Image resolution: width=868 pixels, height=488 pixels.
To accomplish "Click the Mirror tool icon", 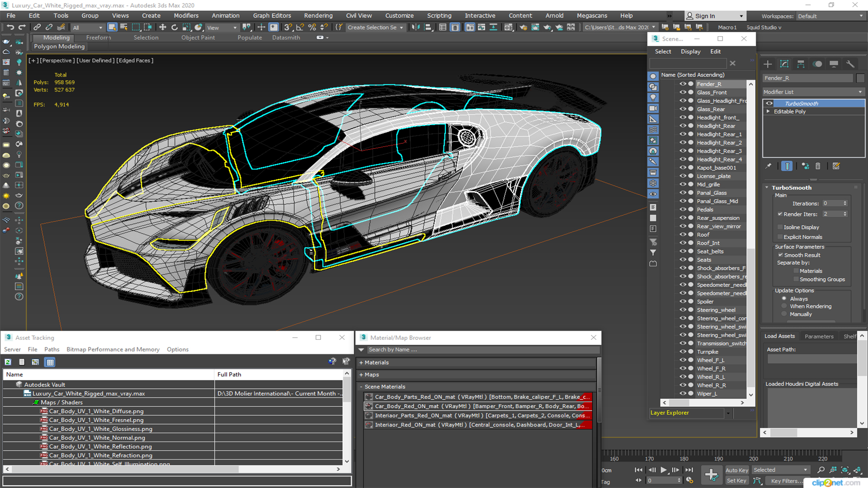I will pyautogui.click(x=415, y=28).
